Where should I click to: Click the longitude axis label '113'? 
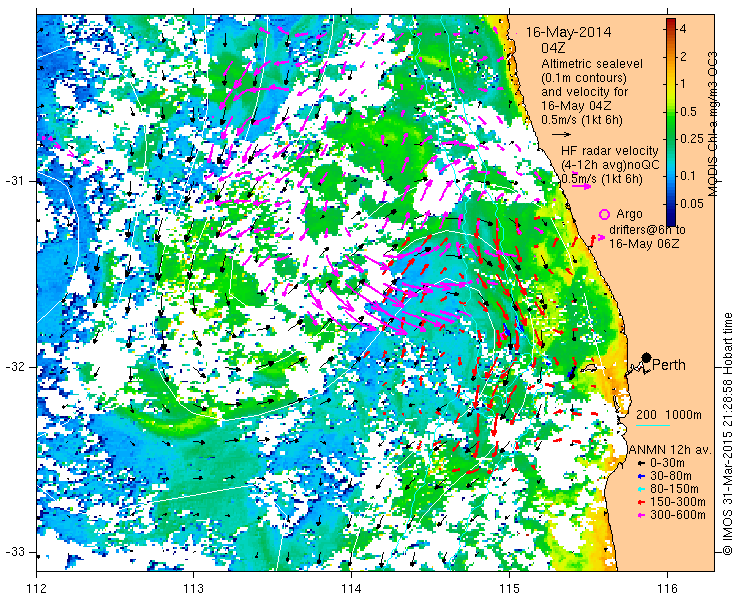pos(194,589)
